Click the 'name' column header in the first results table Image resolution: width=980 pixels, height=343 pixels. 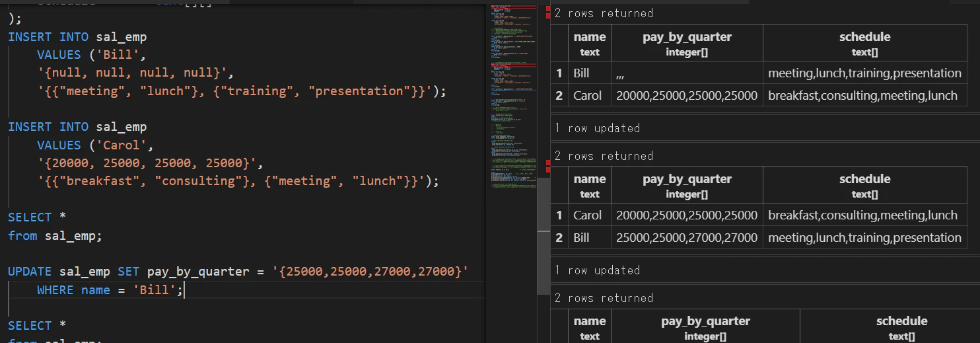(590, 44)
